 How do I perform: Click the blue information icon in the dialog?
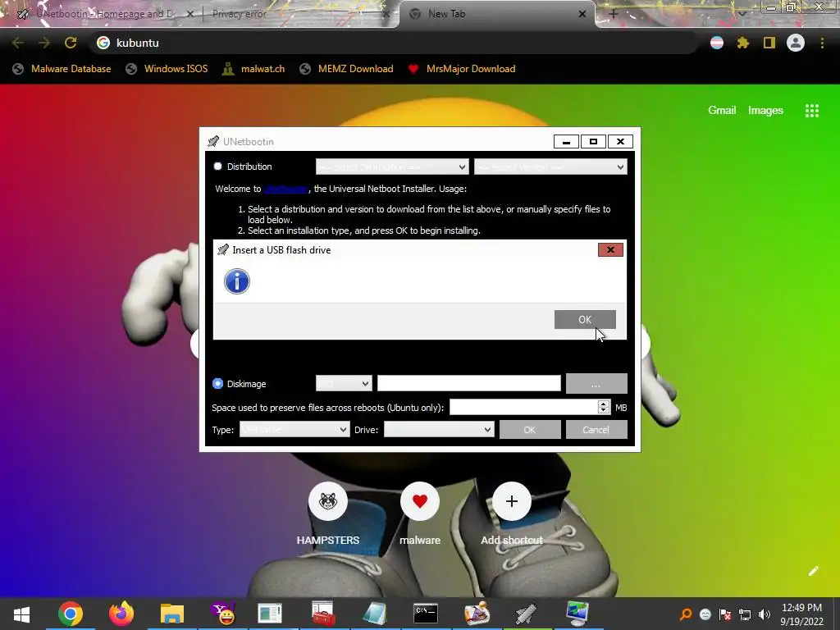237,281
